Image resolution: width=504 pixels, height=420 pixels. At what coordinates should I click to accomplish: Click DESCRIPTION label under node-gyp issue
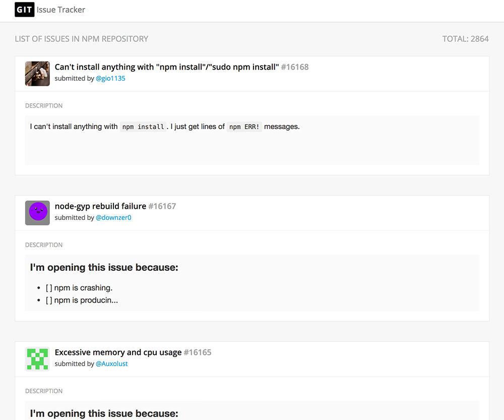(x=44, y=245)
